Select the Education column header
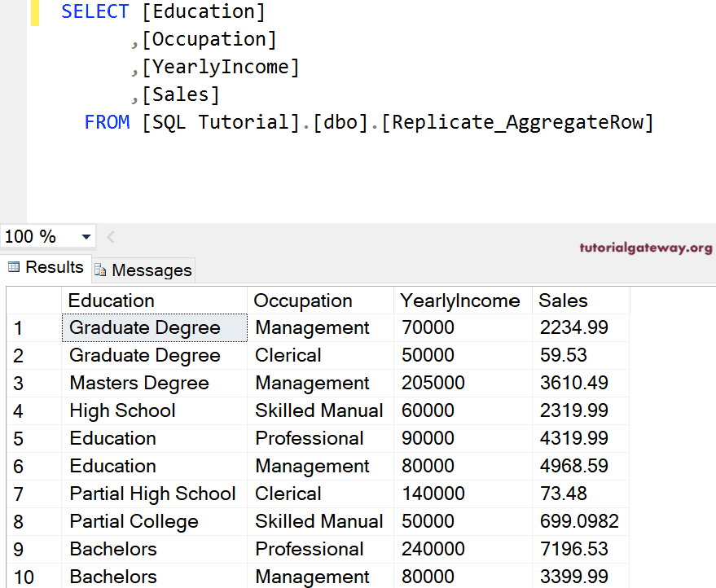716x588 pixels. coord(111,301)
